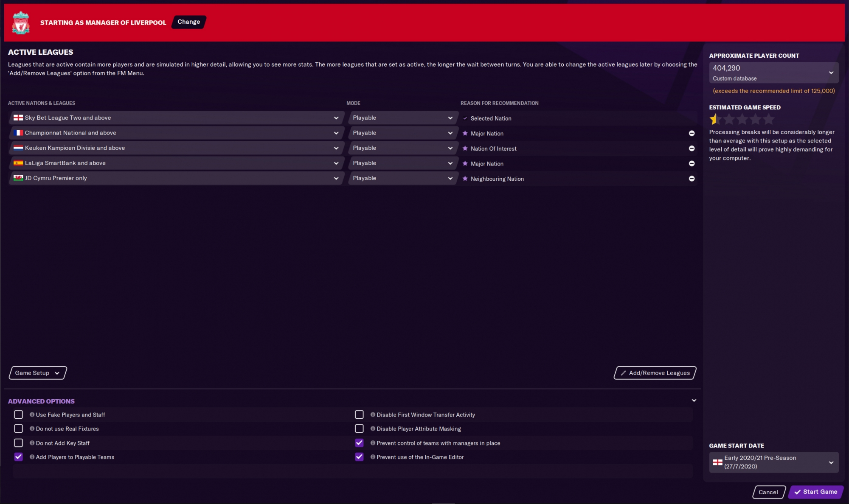Open the Game Setup menu
849x504 pixels.
[x=37, y=372]
